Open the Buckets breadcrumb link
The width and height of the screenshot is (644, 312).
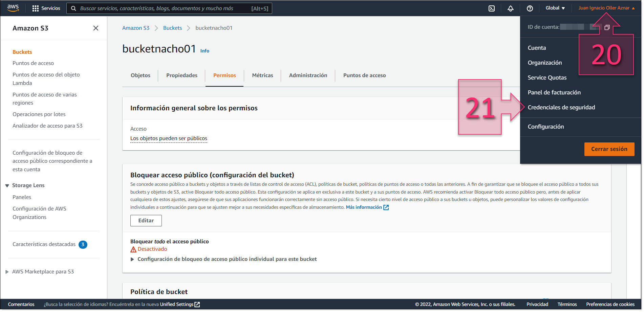pos(172,28)
